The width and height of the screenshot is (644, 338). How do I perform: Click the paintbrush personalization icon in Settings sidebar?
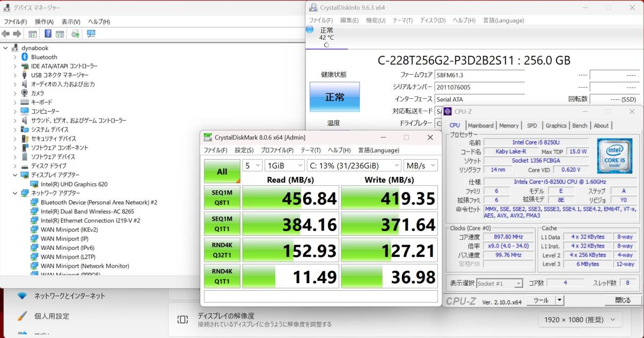(x=22, y=316)
